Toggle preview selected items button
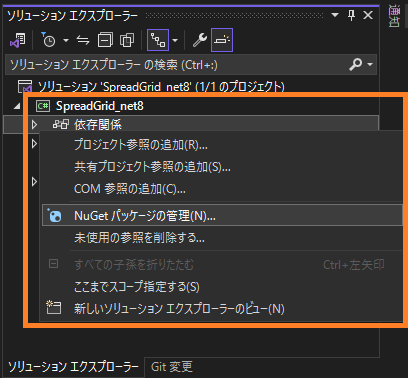This screenshot has width=408, height=378. tap(222, 40)
